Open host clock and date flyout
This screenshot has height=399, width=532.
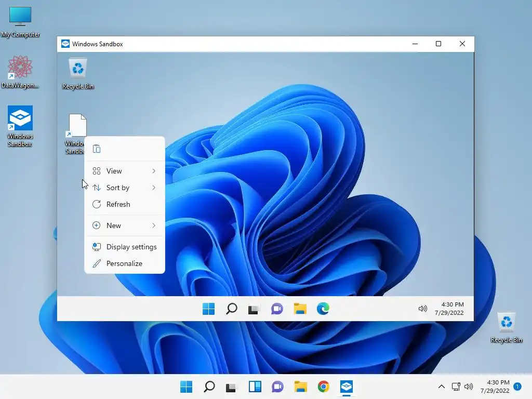pos(495,387)
